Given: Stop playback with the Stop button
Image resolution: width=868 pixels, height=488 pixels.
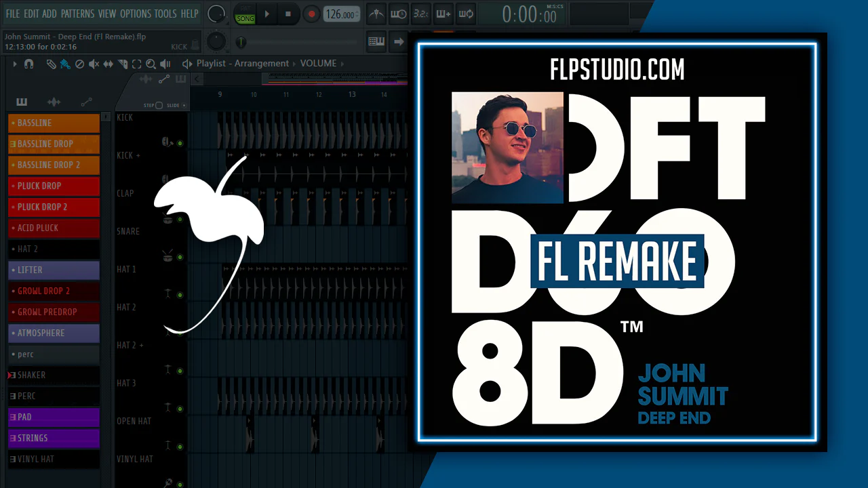Looking at the screenshot, I should (x=288, y=14).
